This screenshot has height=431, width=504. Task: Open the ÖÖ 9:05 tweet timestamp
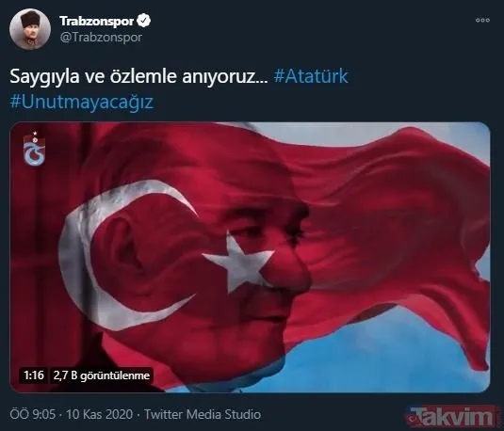(33, 414)
